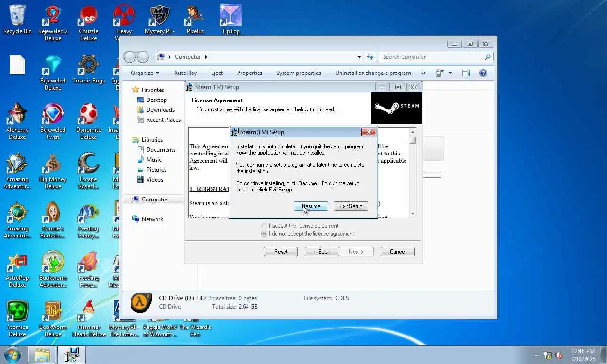The width and height of the screenshot is (607, 364).
Task: Select Favorites in the navigation pane
Action: point(148,90)
